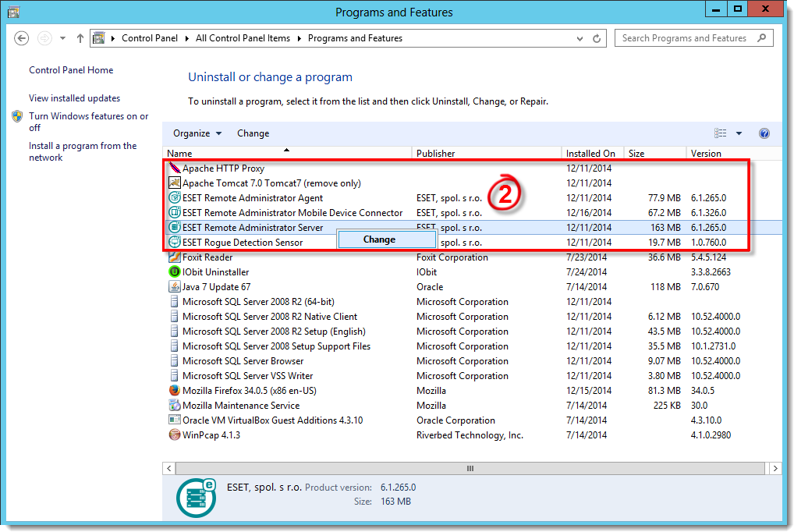This screenshot has width=794, height=532.
Task: Click the Change toolbar button
Action: [x=253, y=133]
